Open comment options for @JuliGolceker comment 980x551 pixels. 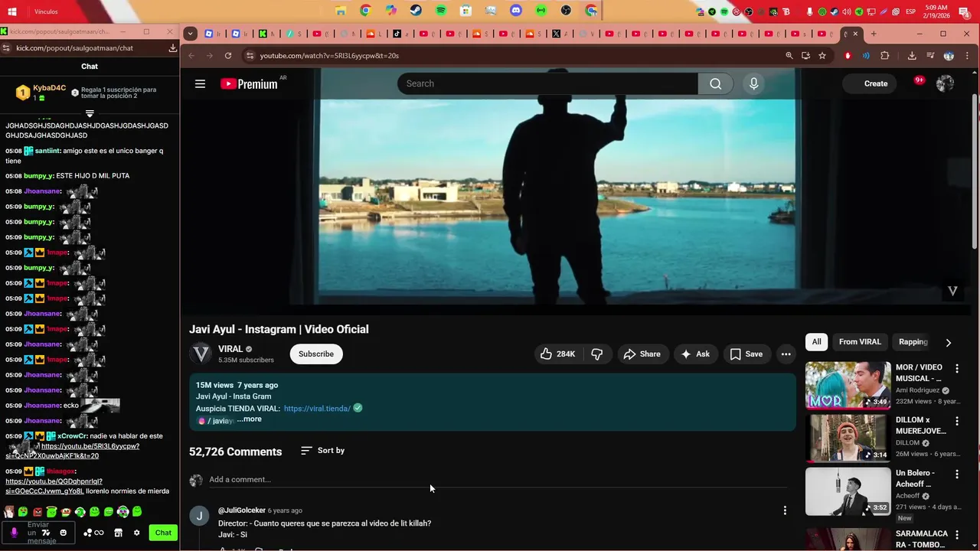[x=785, y=510]
